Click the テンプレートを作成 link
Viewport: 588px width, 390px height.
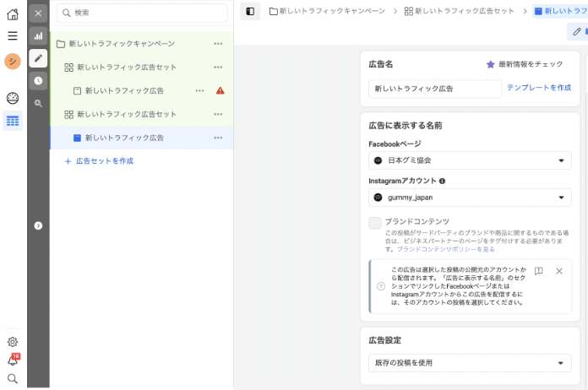coord(539,88)
